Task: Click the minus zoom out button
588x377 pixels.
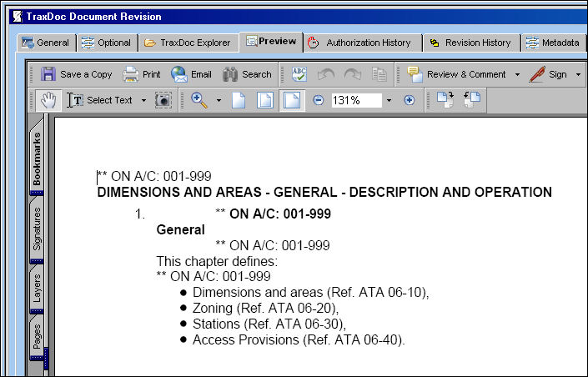Action: click(x=319, y=100)
